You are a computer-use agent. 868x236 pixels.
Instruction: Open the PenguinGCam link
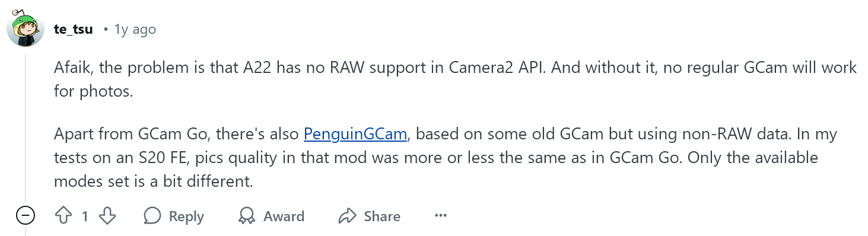tap(355, 134)
